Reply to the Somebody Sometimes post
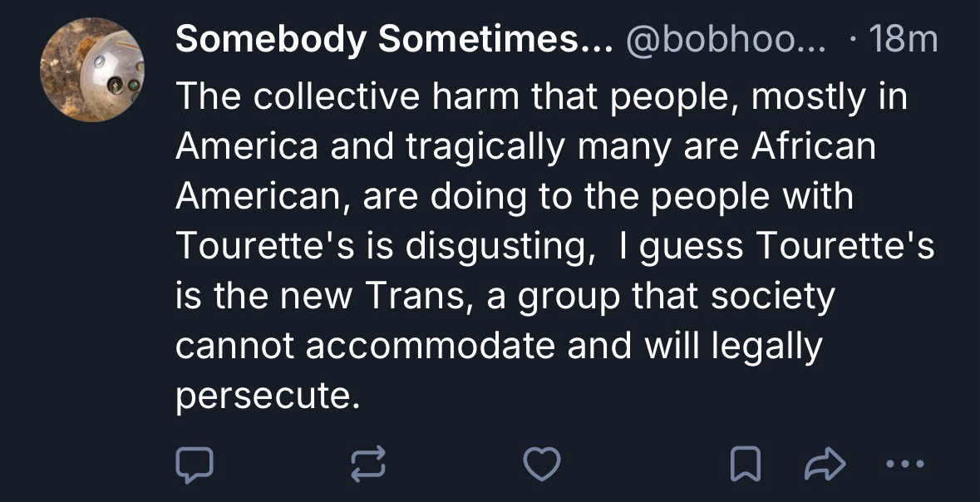Image resolution: width=980 pixels, height=502 pixels. (x=195, y=464)
